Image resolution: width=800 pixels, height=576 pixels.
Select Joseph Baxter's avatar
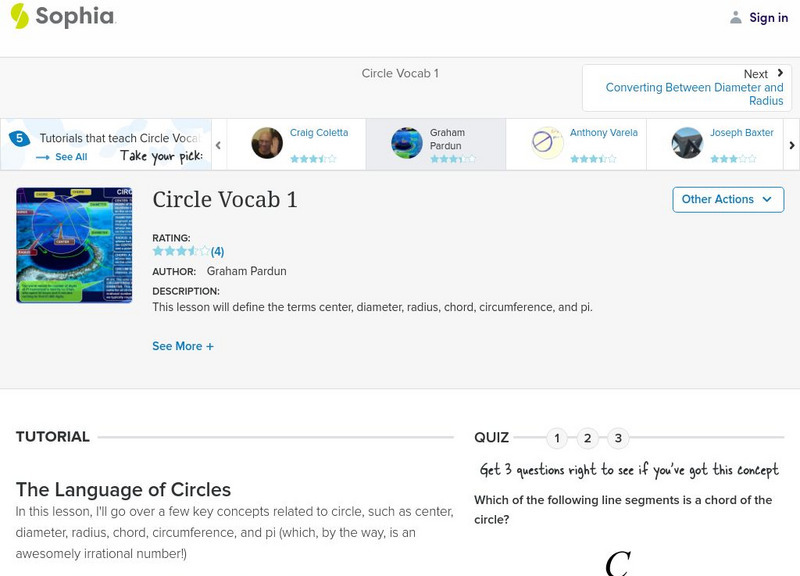pyautogui.click(x=687, y=143)
